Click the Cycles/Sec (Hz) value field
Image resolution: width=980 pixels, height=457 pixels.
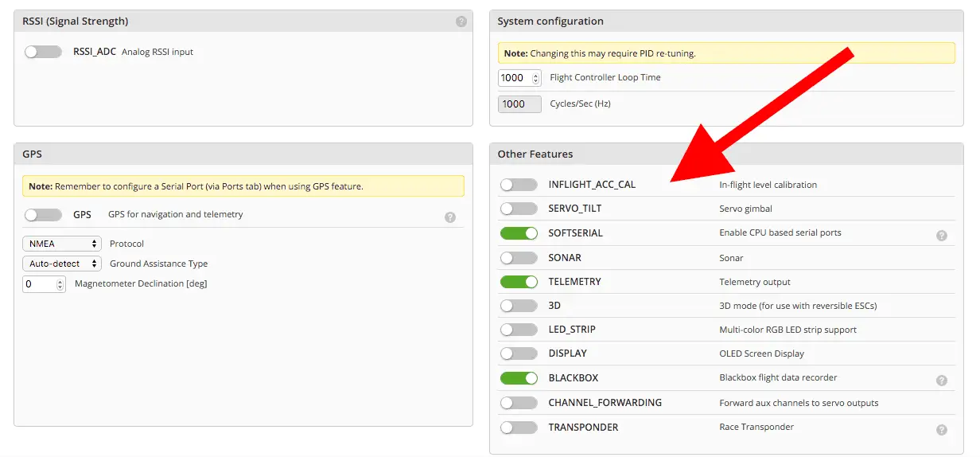(x=519, y=104)
